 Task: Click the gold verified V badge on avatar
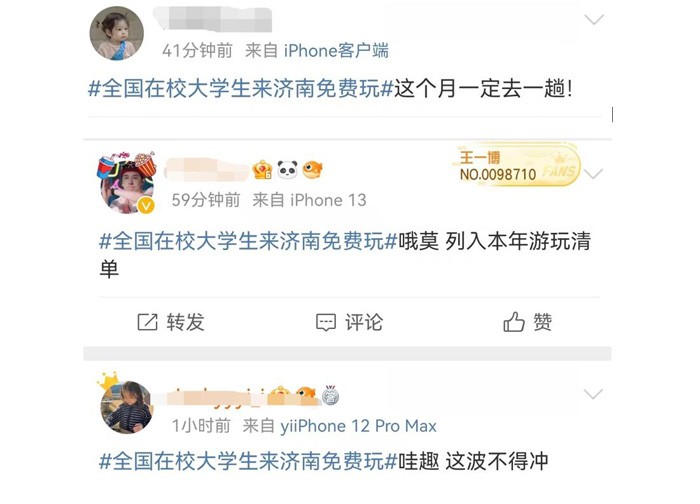tap(146, 205)
